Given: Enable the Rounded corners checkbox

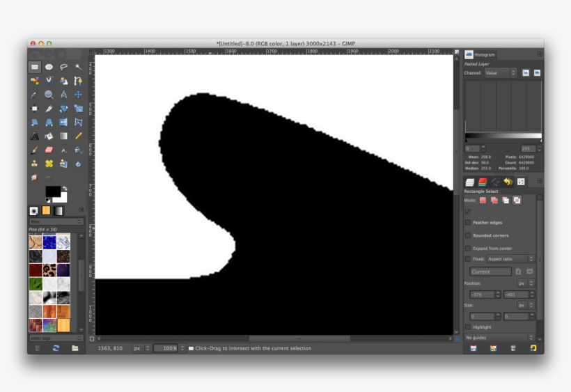Looking at the screenshot, I should pyautogui.click(x=468, y=235).
